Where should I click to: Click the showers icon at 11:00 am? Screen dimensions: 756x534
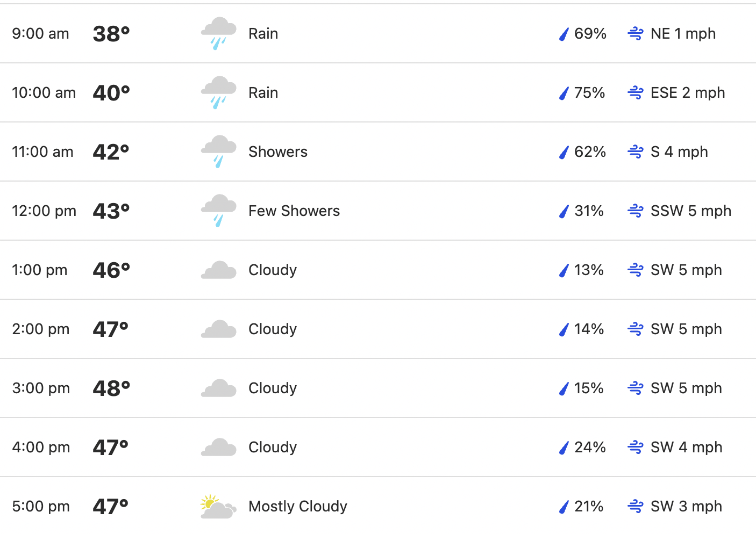[x=218, y=151]
